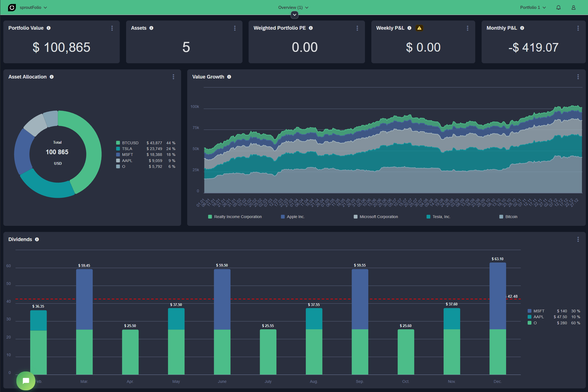588x392 pixels.
Task: Open the notifications bell
Action: [x=558, y=7]
